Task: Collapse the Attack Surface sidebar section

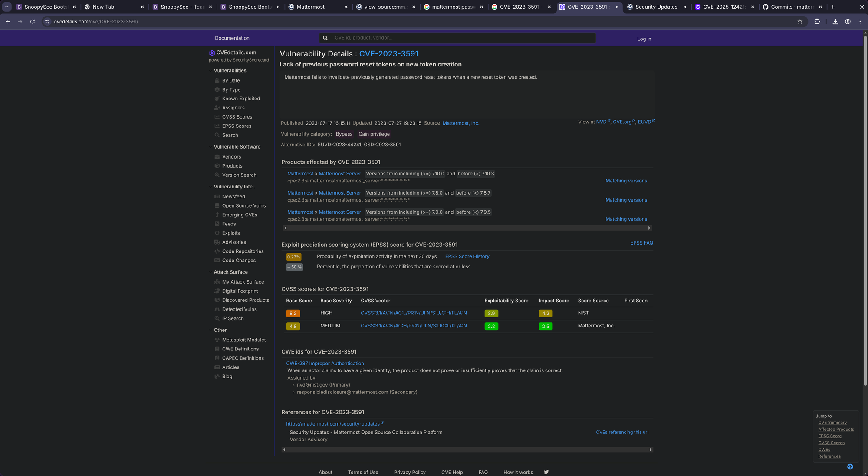Action: pos(210,272)
